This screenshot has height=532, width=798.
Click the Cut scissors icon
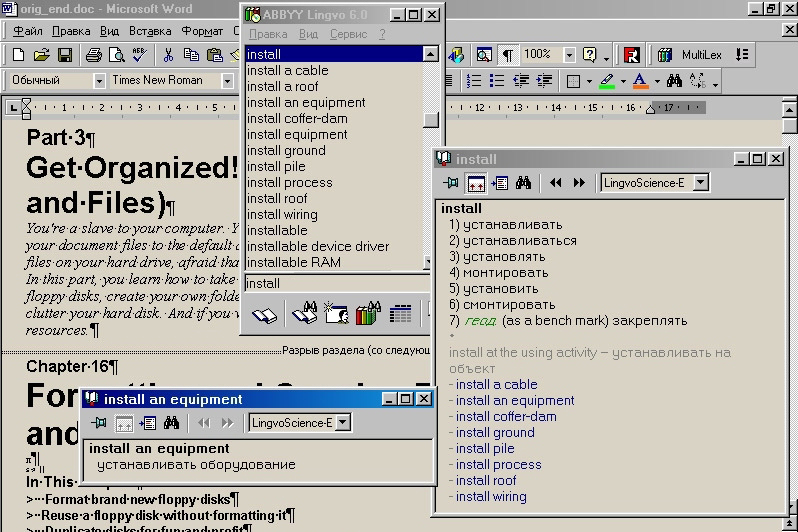(168, 55)
